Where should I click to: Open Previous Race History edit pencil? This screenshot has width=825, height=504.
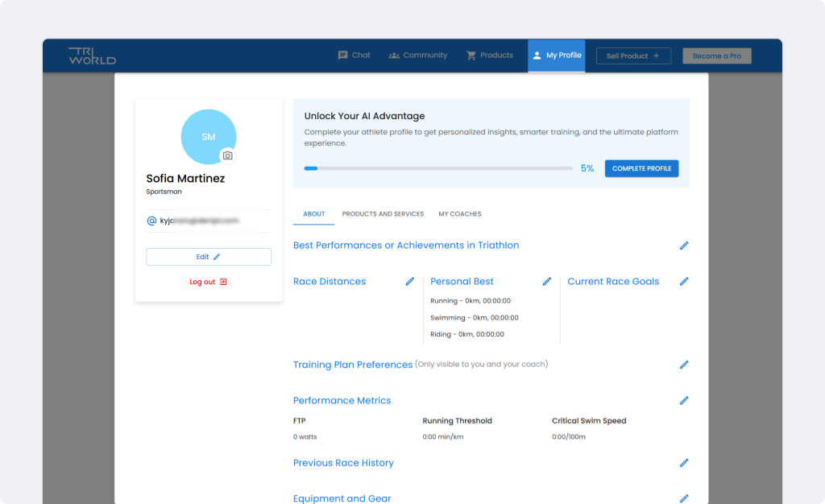[x=684, y=463]
